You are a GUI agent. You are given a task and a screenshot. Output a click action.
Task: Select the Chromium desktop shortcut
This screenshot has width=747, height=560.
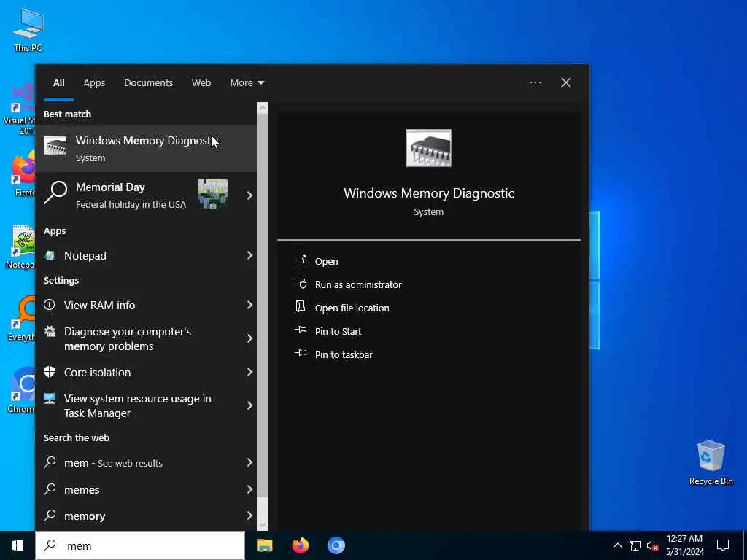[22, 391]
